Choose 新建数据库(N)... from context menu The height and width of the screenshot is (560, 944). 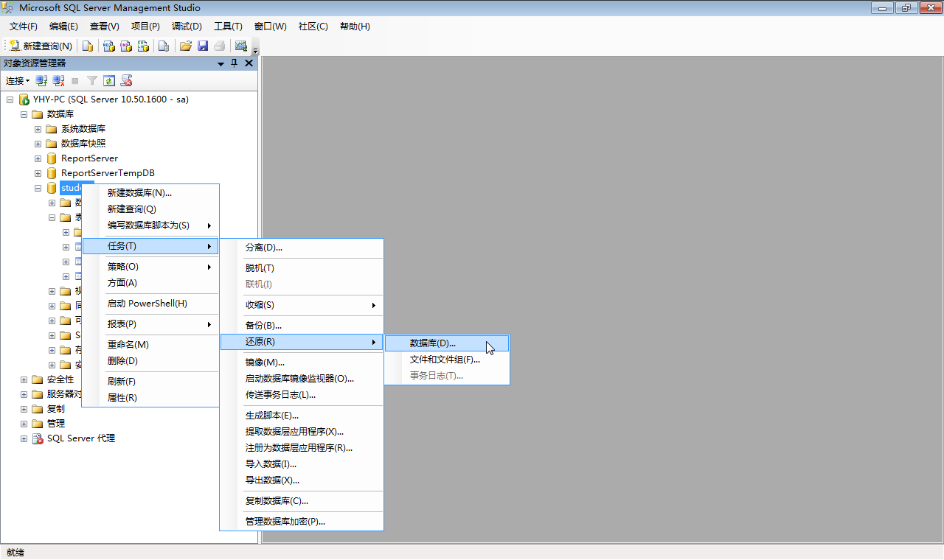click(150, 193)
